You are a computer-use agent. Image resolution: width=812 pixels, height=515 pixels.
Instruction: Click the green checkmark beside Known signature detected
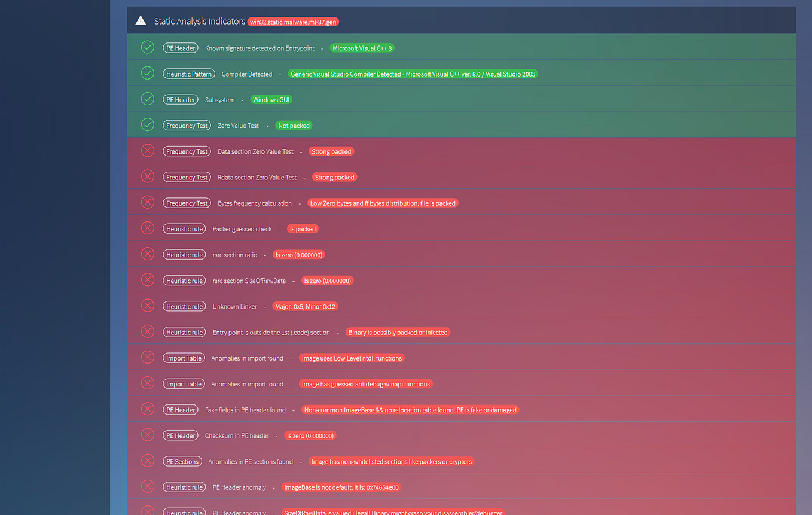[x=148, y=47]
